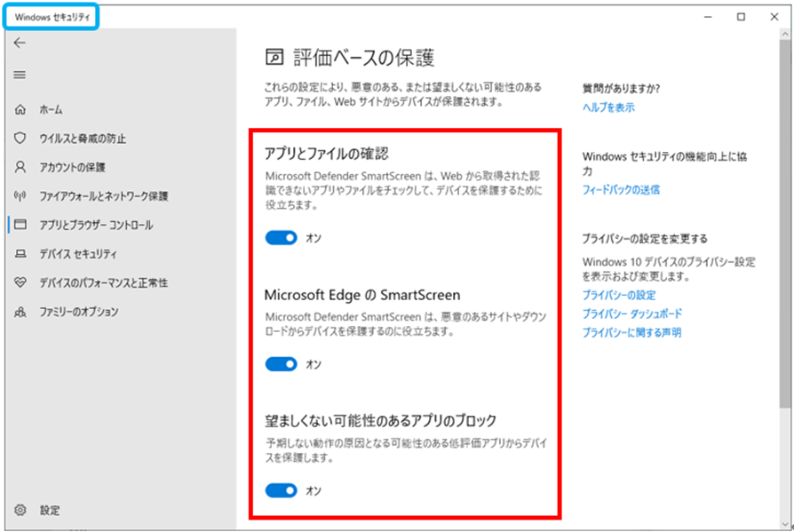The image size is (794, 532).
Task: Open デバイス セキュリティ via the laptop icon
Action: click(20, 253)
